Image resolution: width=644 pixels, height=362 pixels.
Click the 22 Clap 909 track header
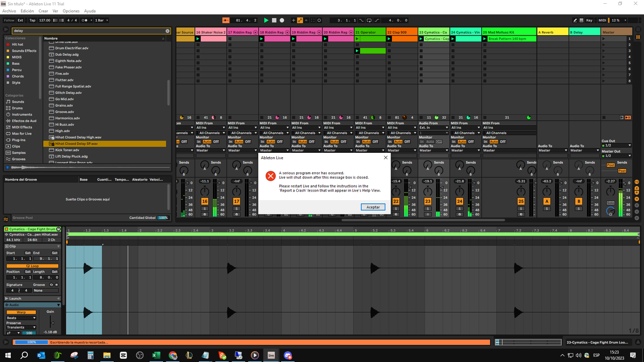(402, 32)
